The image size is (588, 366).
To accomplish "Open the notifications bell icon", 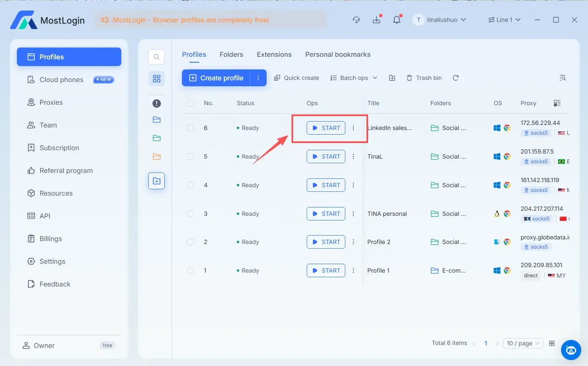I will (396, 20).
